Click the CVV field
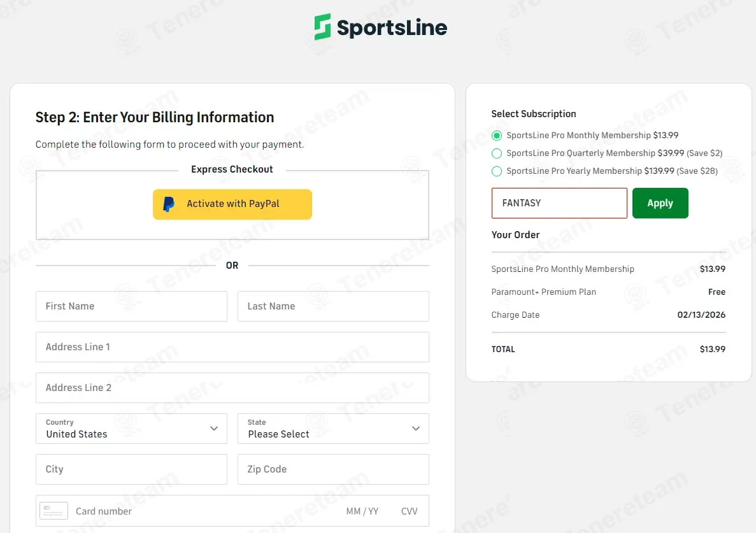 410,511
